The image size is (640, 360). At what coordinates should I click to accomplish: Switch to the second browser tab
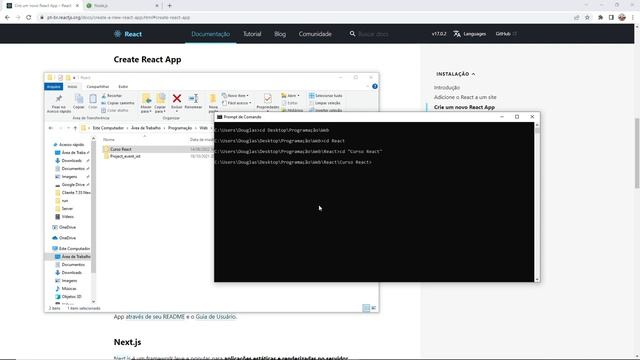pyautogui.click(x=122, y=6)
